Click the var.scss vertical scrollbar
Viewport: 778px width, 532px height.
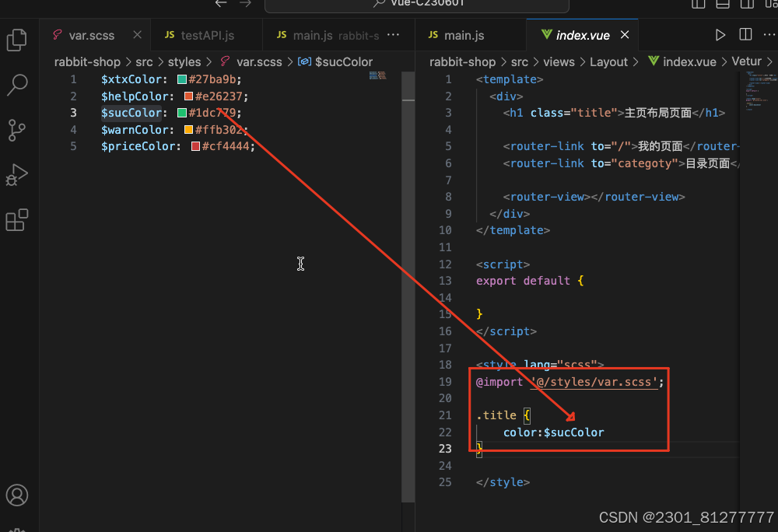pos(408,286)
